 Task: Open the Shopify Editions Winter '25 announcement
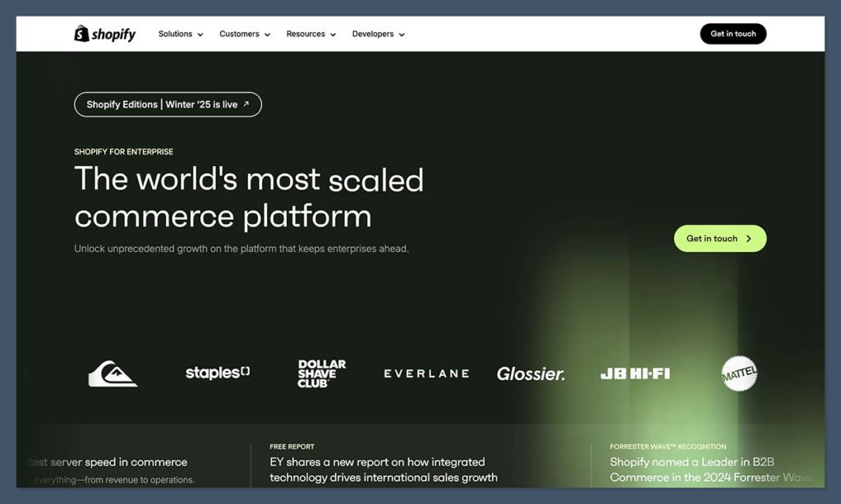coord(168,104)
